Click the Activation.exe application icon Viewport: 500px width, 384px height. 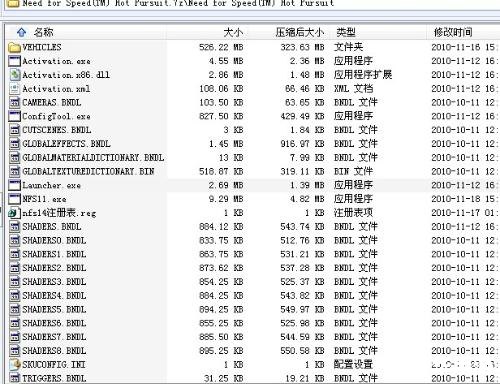click(x=14, y=61)
